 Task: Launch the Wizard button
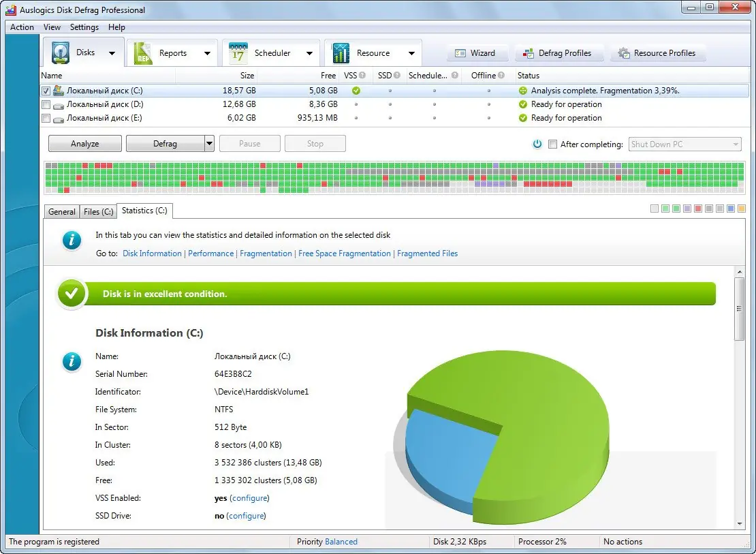click(x=478, y=53)
